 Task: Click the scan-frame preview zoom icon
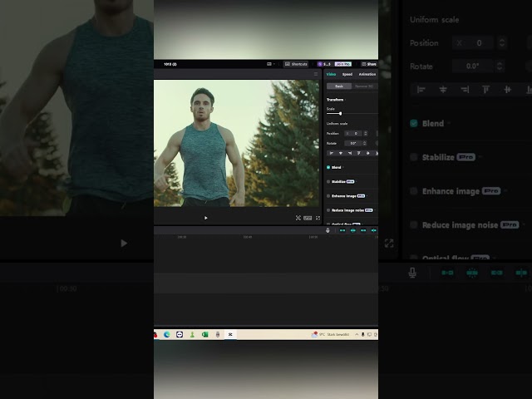pyautogui.click(x=298, y=218)
